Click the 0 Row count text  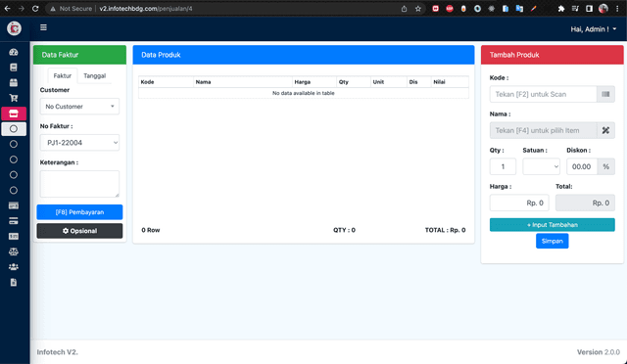coord(150,230)
